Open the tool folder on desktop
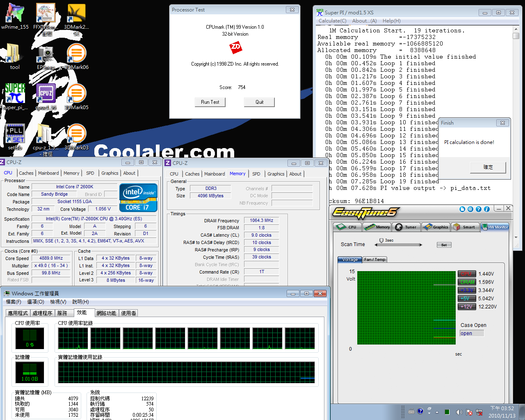The image size is (525, 420). (15, 57)
